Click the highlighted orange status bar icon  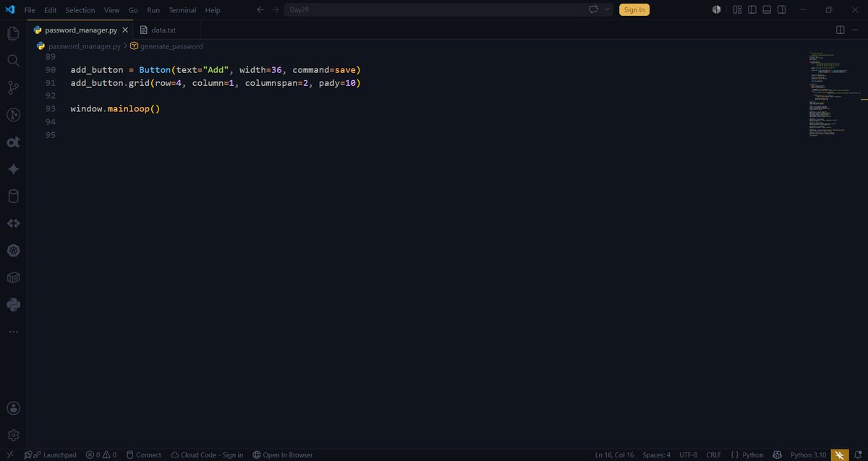point(839,454)
